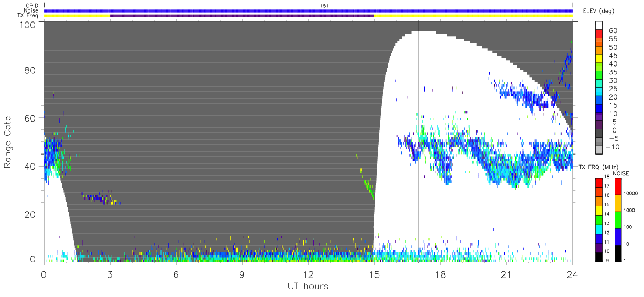Screen dimensions: 644x297
Task: Click TX FRQ legend label 14
Action: coord(607,214)
